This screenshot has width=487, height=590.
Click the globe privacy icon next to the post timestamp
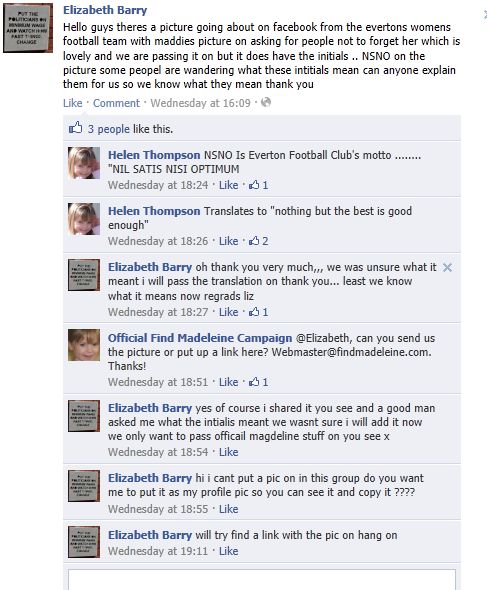pos(266,102)
